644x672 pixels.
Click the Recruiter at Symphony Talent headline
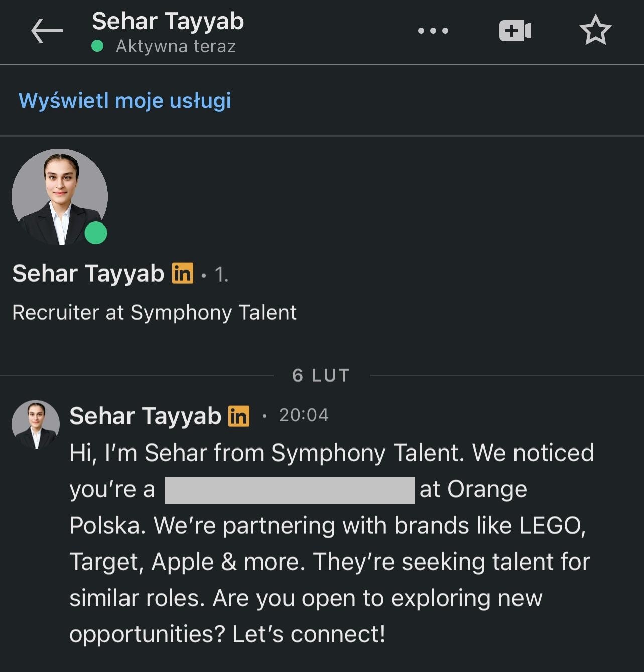click(154, 312)
